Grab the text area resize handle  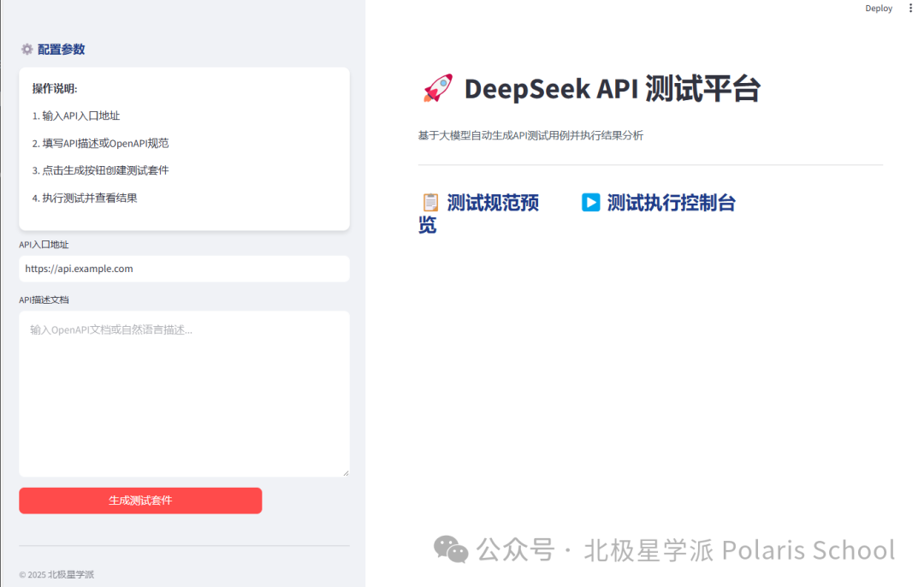[346, 472]
